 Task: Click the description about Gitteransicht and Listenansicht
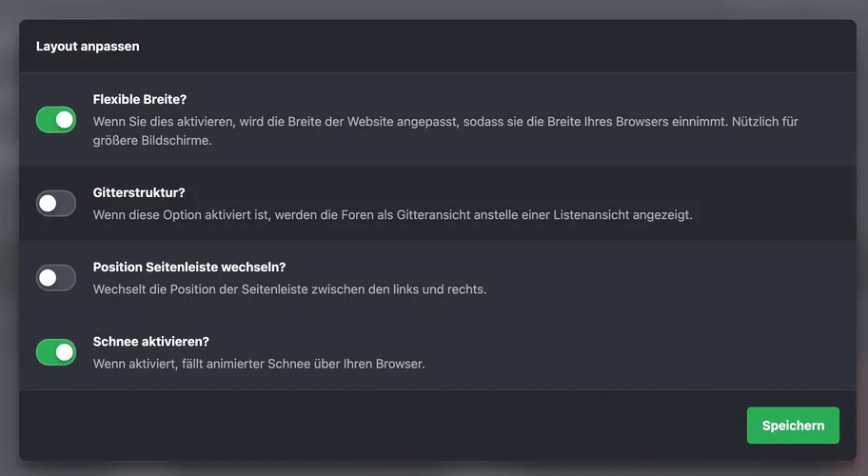click(x=392, y=215)
